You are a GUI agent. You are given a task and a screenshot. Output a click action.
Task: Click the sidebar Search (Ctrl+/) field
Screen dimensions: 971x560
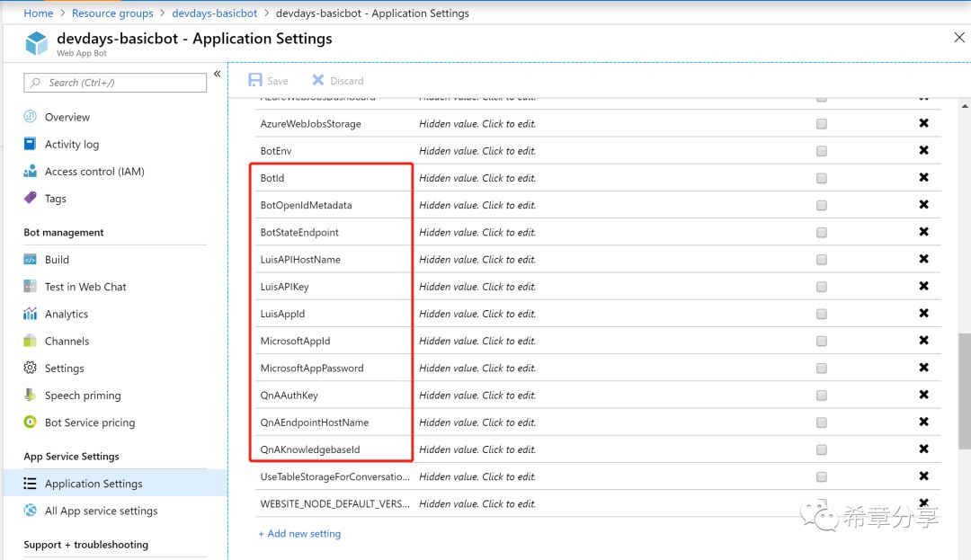(x=115, y=83)
